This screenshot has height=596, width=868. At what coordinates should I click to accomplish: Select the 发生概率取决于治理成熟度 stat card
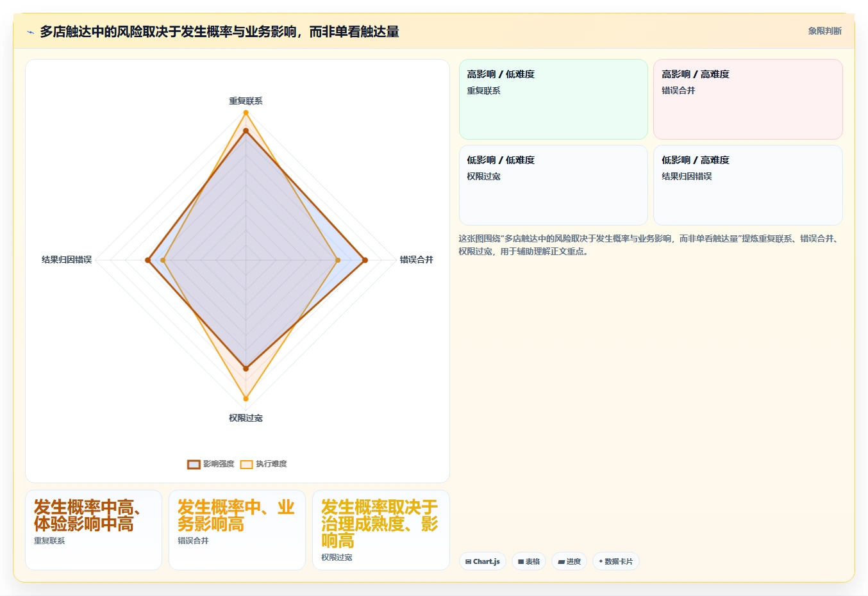[x=381, y=530]
